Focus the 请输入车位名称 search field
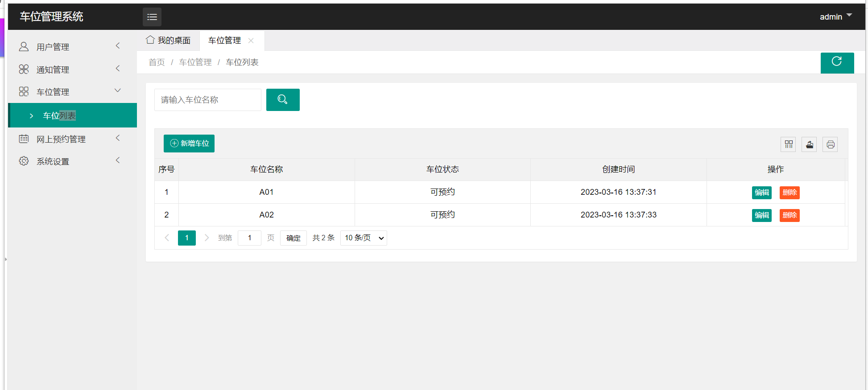This screenshot has width=868, height=390. pos(207,100)
